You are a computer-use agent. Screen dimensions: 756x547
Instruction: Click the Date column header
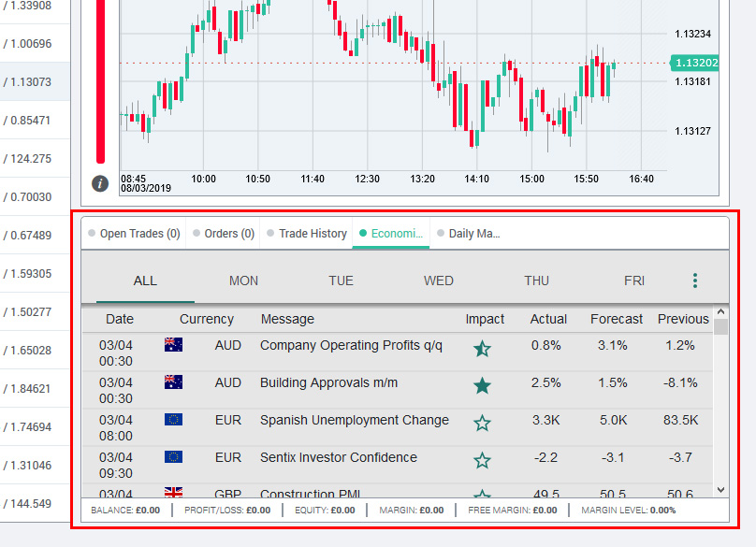pyautogui.click(x=120, y=319)
